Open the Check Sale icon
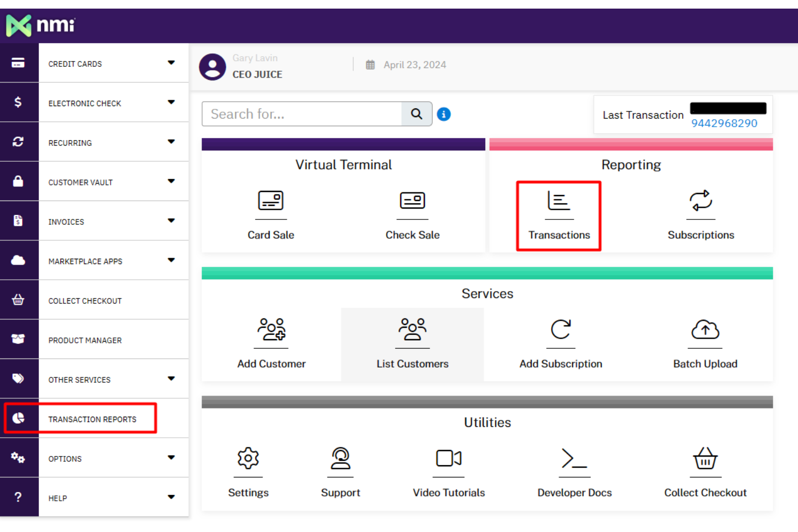 [412, 201]
